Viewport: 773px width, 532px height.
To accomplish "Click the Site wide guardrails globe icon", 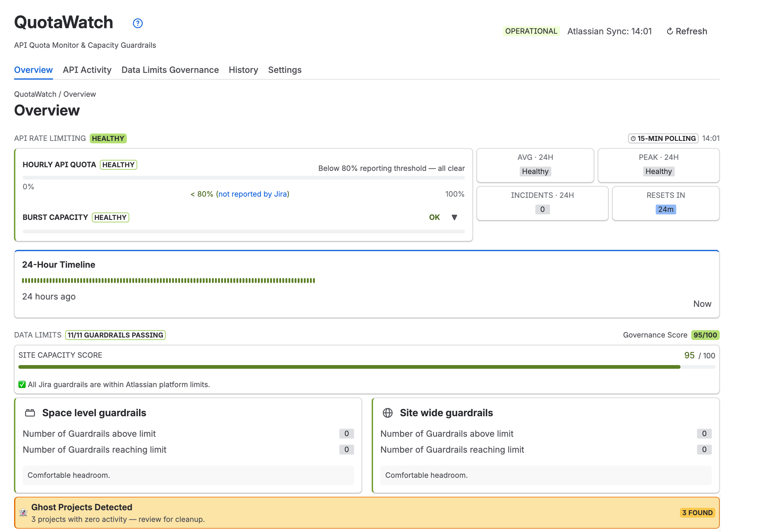I will [x=388, y=413].
